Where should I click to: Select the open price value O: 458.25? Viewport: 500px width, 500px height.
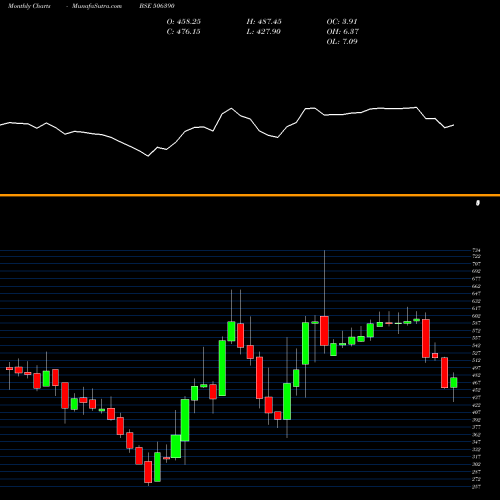[184, 22]
